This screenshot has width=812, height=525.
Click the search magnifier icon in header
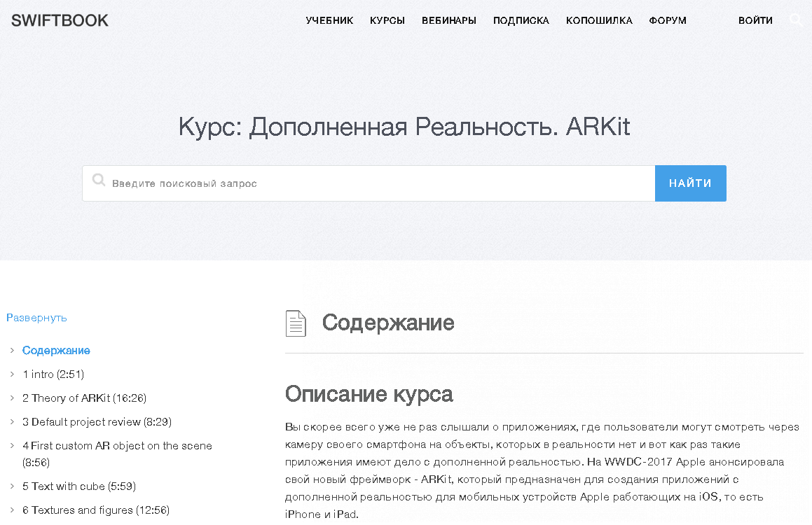[x=796, y=20]
